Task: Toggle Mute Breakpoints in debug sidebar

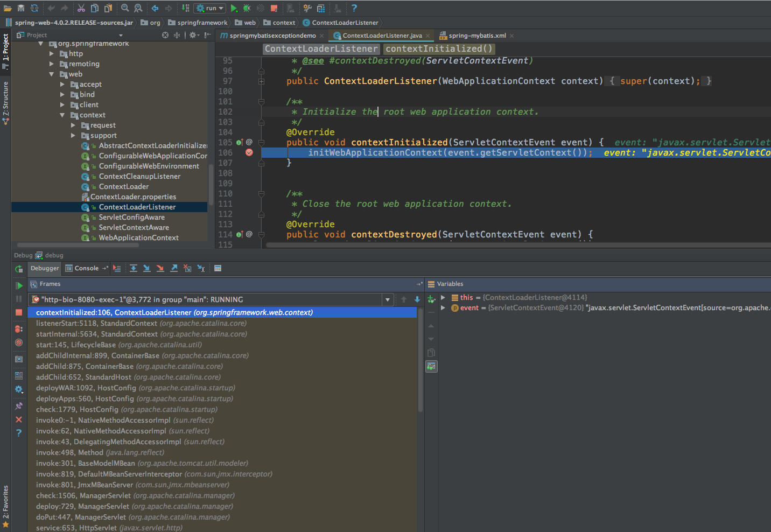Action: tap(19, 342)
